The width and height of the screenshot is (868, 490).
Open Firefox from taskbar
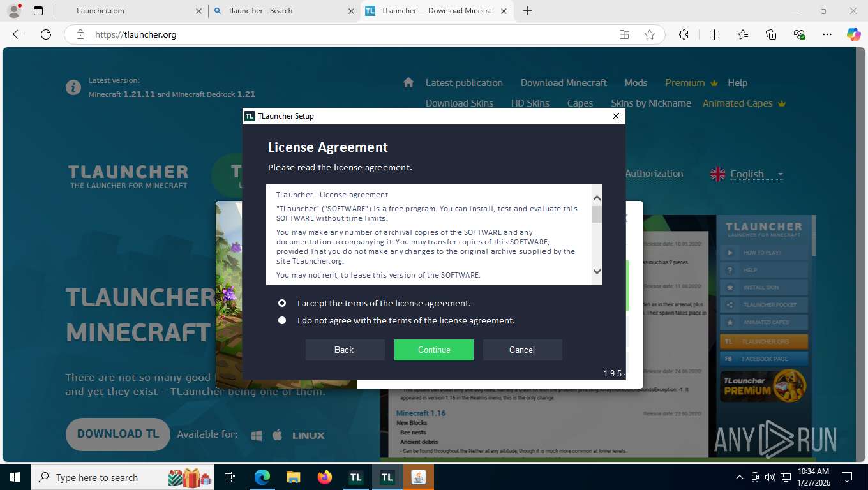tap(324, 477)
